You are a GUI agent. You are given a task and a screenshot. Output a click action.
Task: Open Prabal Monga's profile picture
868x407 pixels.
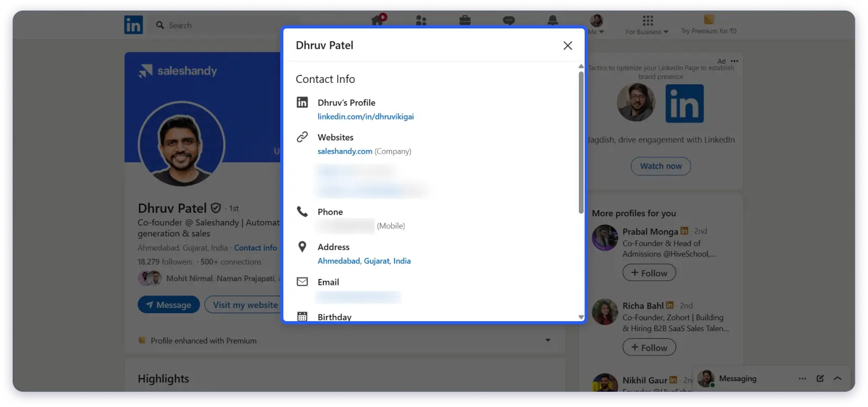click(605, 237)
